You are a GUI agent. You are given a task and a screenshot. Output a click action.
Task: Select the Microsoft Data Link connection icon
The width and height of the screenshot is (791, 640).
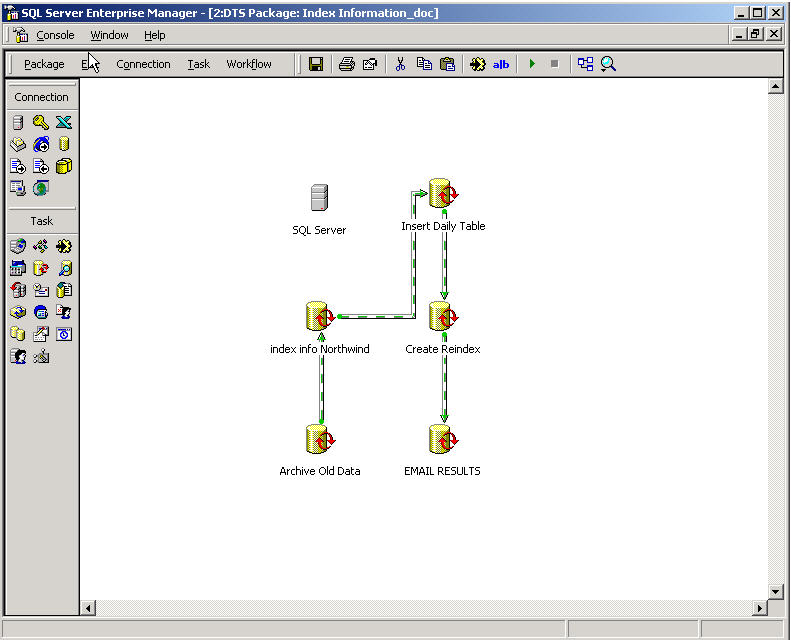[x=18, y=188]
